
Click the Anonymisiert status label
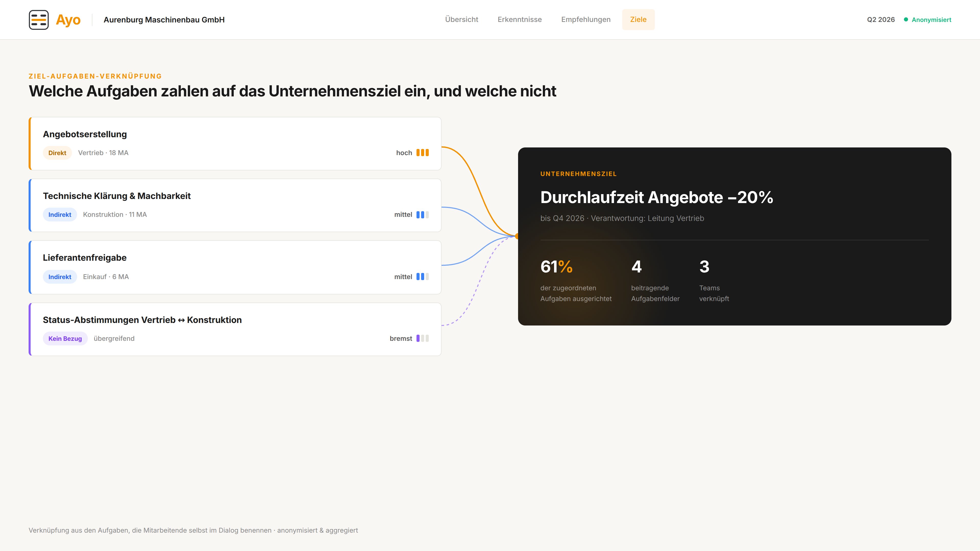click(931, 20)
